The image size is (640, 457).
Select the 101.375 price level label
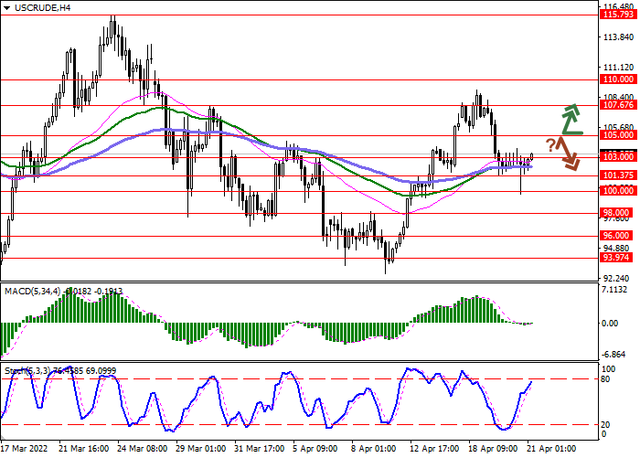[619, 175]
